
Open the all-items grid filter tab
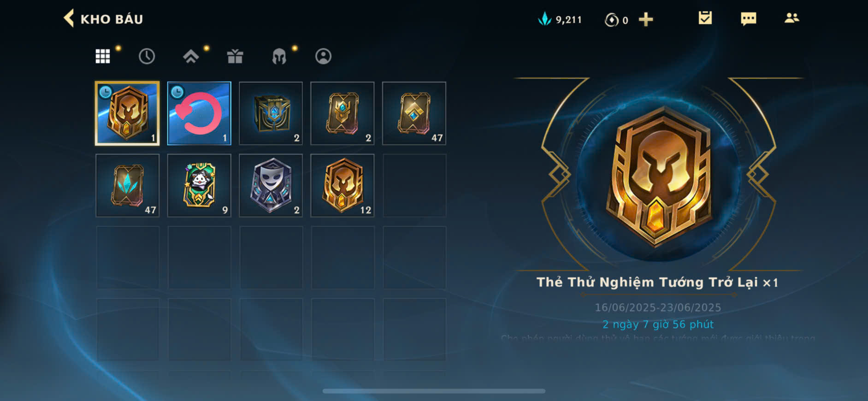(103, 56)
